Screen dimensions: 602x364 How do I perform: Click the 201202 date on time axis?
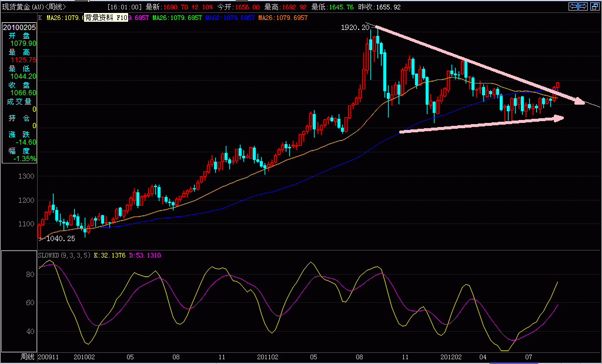pos(451,357)
